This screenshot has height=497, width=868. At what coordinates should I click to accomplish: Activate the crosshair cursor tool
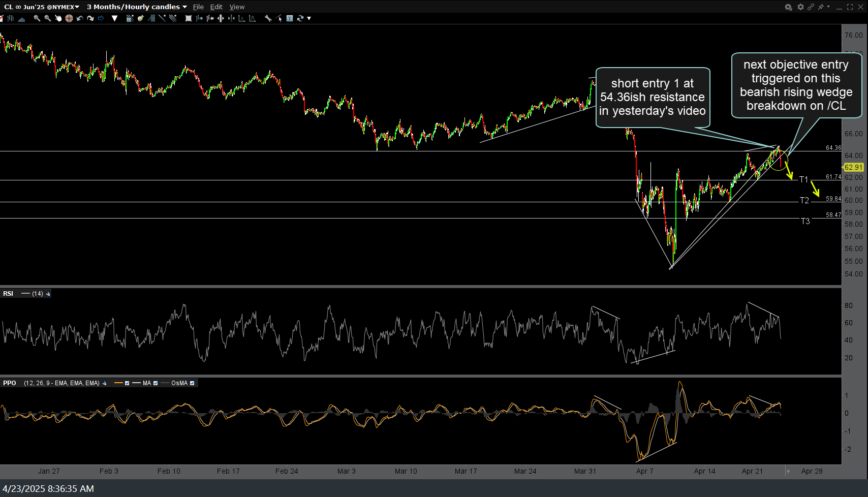69,18
